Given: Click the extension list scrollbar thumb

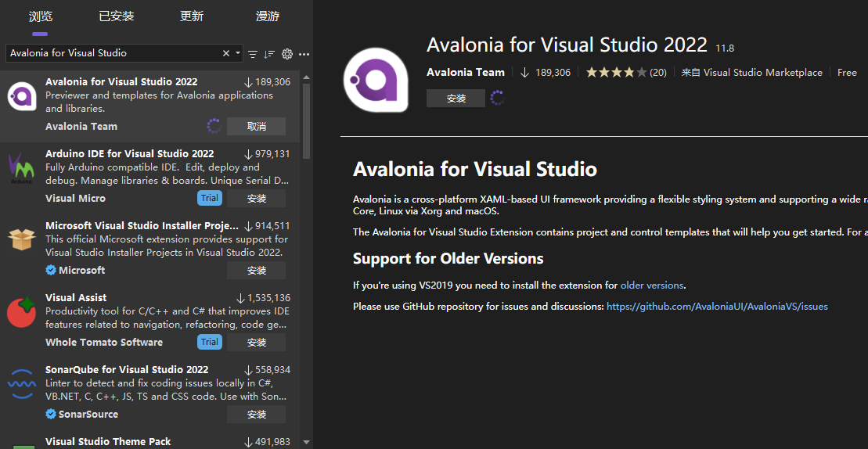Looking at the screenshot, I should pyautogui.click(x=306, y=122).
